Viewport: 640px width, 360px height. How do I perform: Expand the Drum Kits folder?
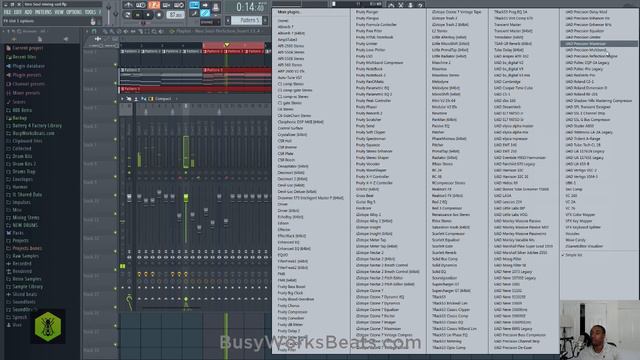(22, 156)
